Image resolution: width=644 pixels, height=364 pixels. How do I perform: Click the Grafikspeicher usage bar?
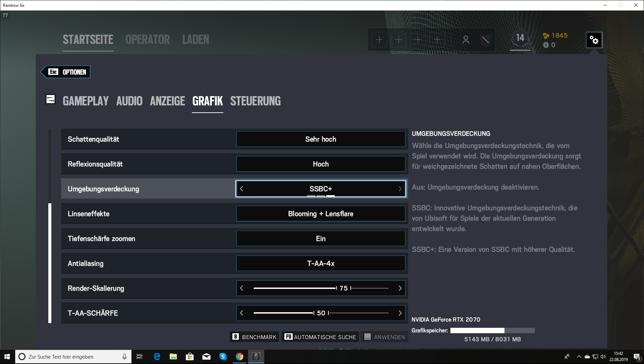(x=492, y=331)
